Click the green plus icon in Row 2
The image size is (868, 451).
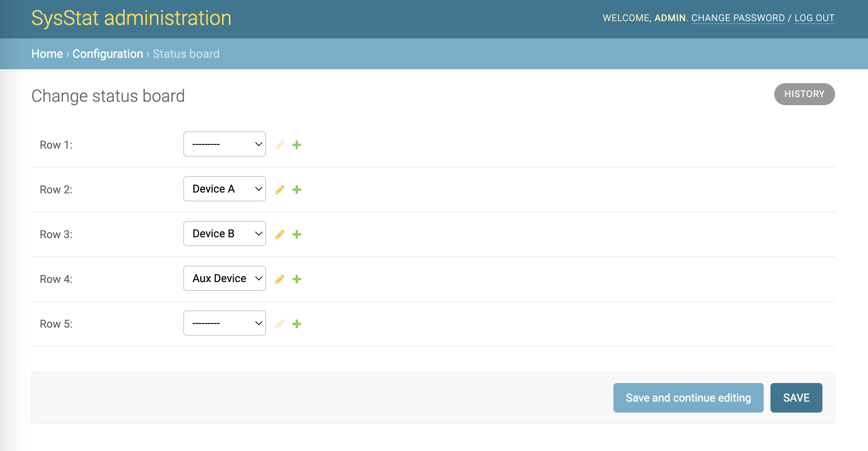(x=297, y=190)
